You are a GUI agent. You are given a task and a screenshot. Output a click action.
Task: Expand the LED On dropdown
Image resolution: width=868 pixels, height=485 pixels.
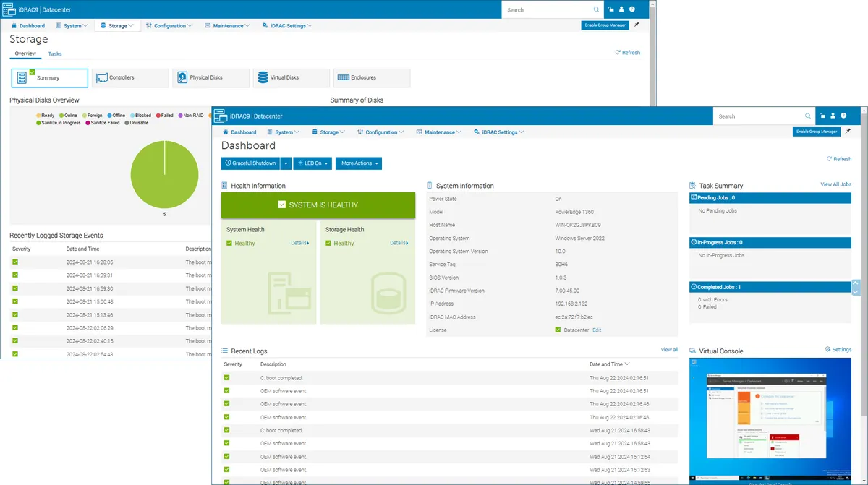pos(313,163)
